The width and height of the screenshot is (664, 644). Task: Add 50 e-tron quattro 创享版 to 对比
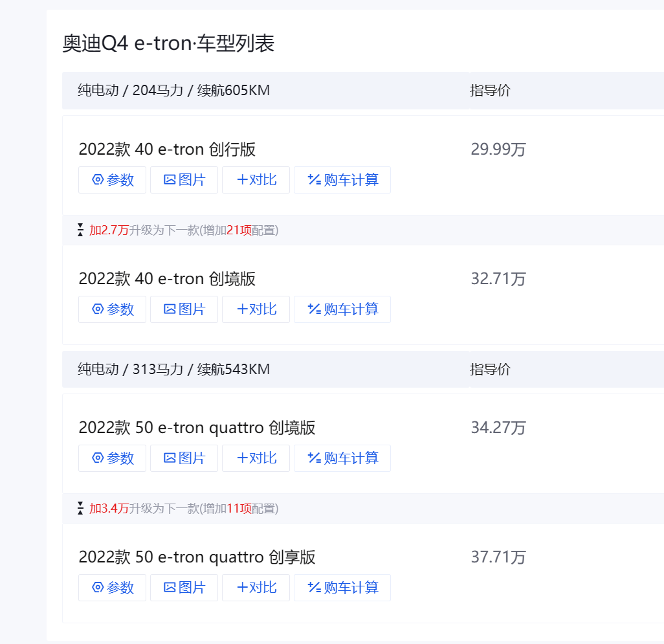[x=256, y=588]
